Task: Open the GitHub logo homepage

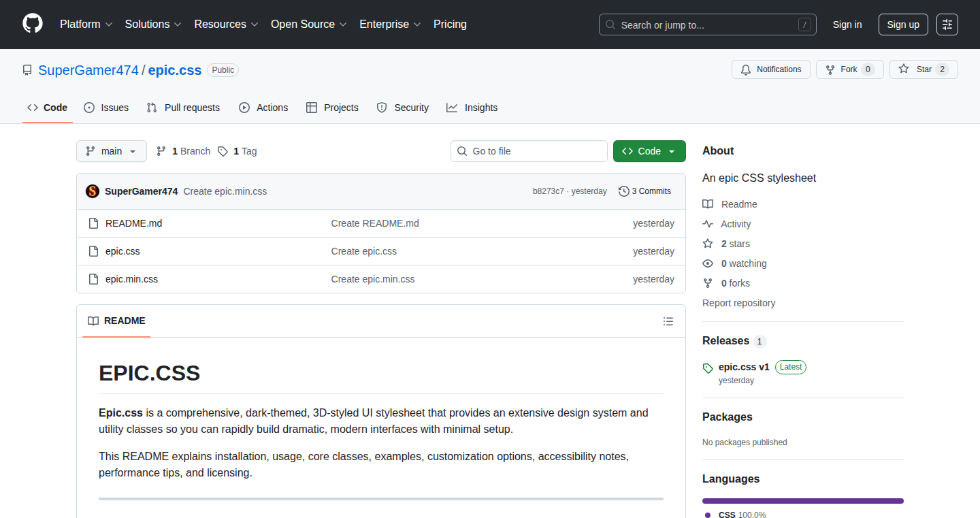Action: (33, 24)
